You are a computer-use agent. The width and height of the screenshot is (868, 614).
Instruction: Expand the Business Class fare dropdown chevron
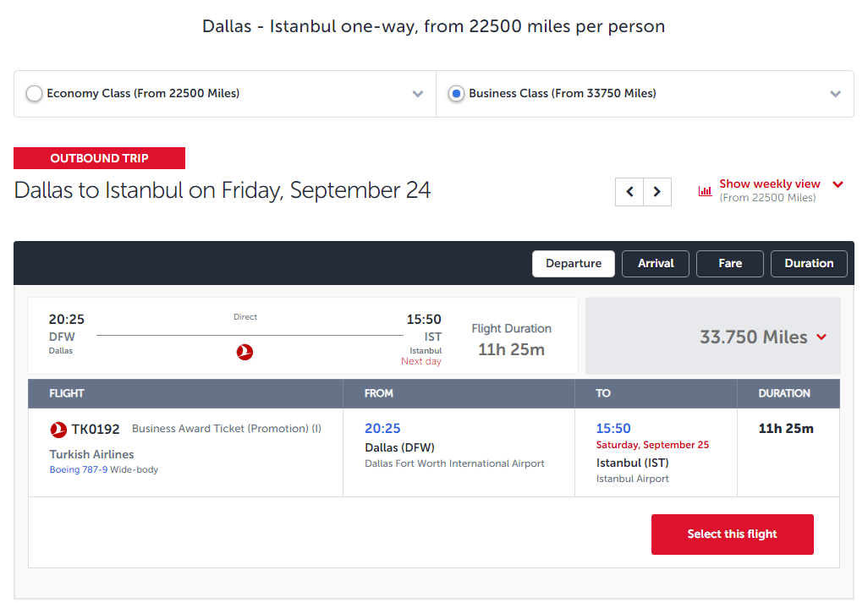coord(835,94)
